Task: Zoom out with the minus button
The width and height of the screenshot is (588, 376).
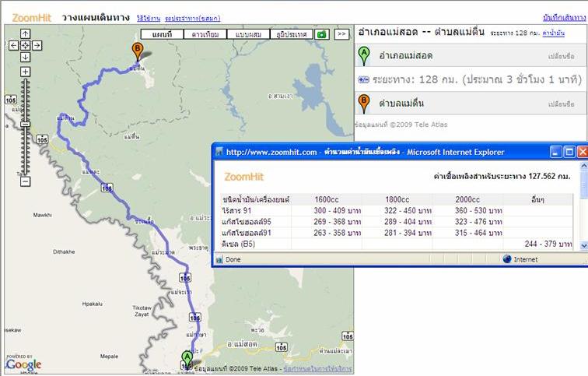Action: point(25,181)
